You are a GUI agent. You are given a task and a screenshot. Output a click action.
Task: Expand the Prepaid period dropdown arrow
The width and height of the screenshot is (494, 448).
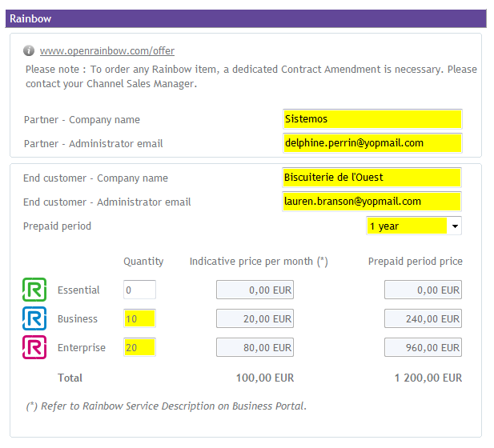(455, 226)
